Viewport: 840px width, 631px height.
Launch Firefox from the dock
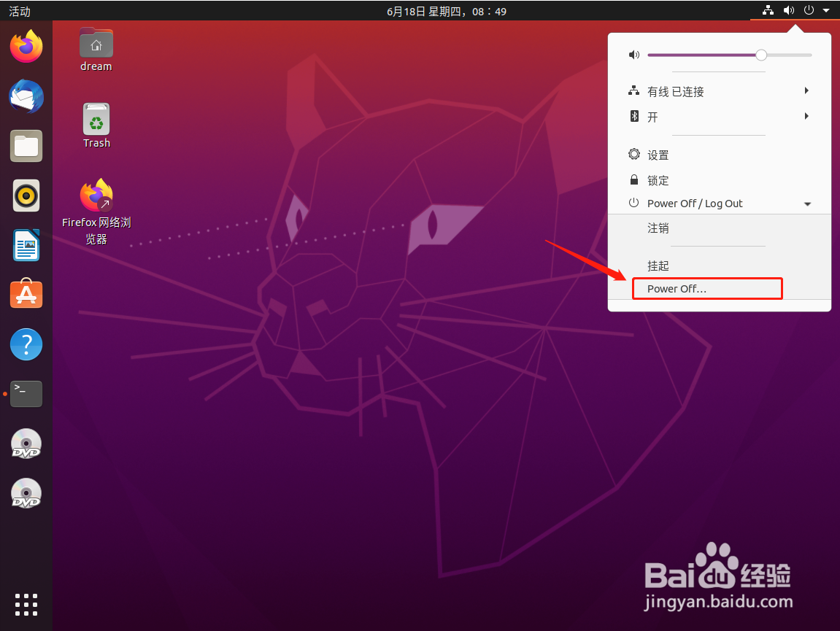click(x=26, y=47)
